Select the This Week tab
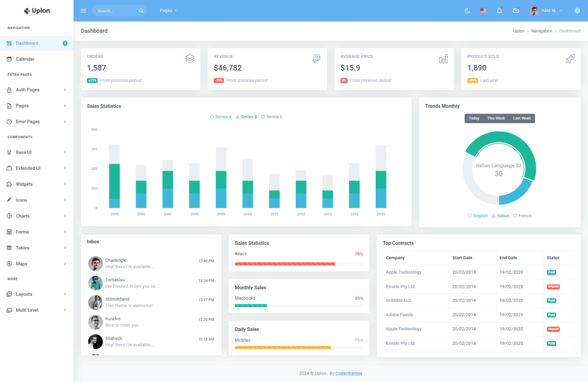The width and height of the screenshot is (588, 382). [x=496, y=118]
